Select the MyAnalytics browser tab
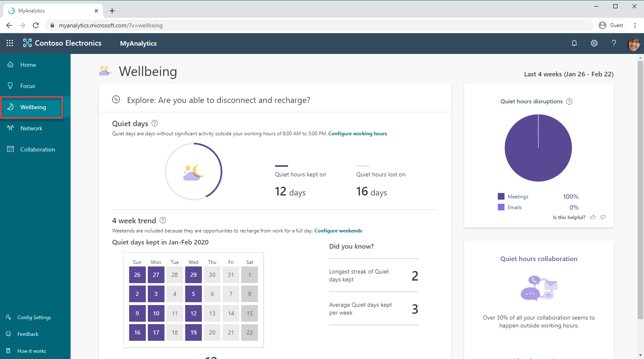This screenshot has width=644, height=359. (53, 11)
